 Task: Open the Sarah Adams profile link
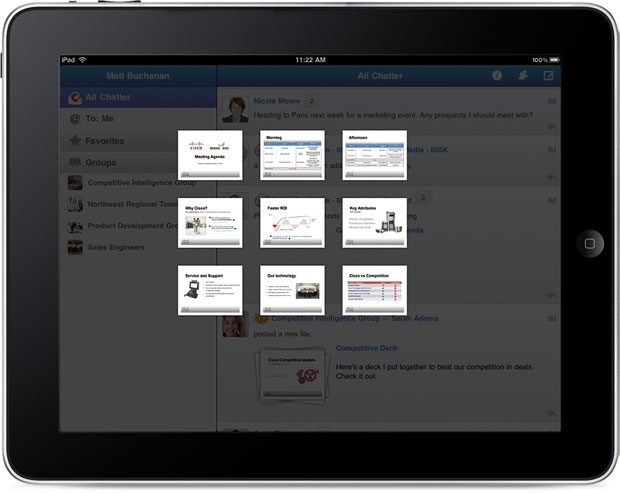click(414, 318)
